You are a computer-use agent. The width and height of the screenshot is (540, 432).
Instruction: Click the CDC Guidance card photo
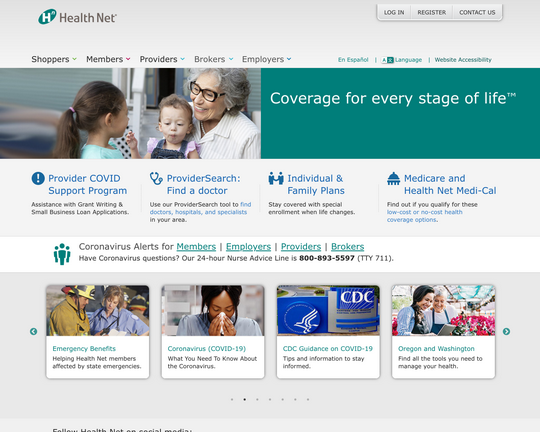pos(328,310)
